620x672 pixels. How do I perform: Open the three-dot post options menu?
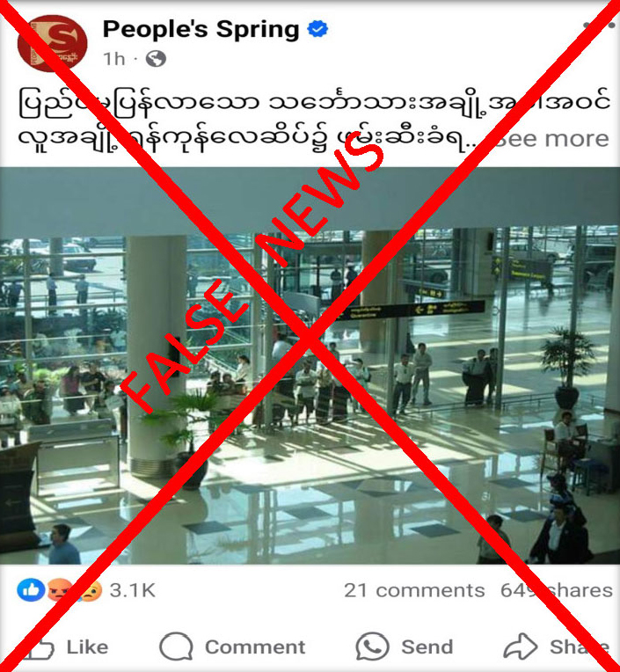click(599, 25)
